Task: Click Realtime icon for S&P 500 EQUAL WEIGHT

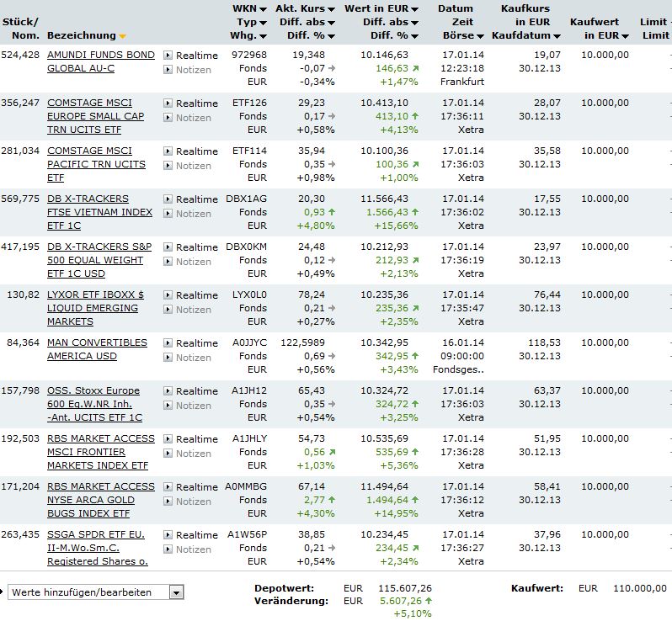Action: [168, 247]
